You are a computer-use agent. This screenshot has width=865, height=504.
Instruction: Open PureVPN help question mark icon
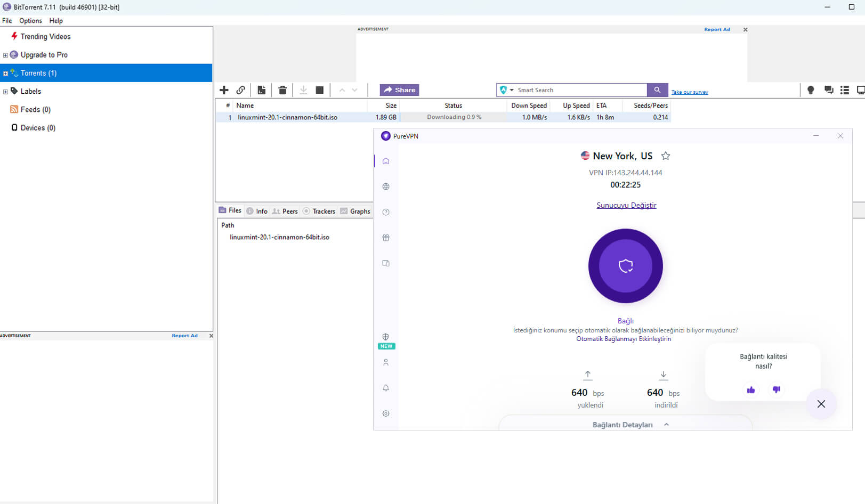click(x=386, y=212)
